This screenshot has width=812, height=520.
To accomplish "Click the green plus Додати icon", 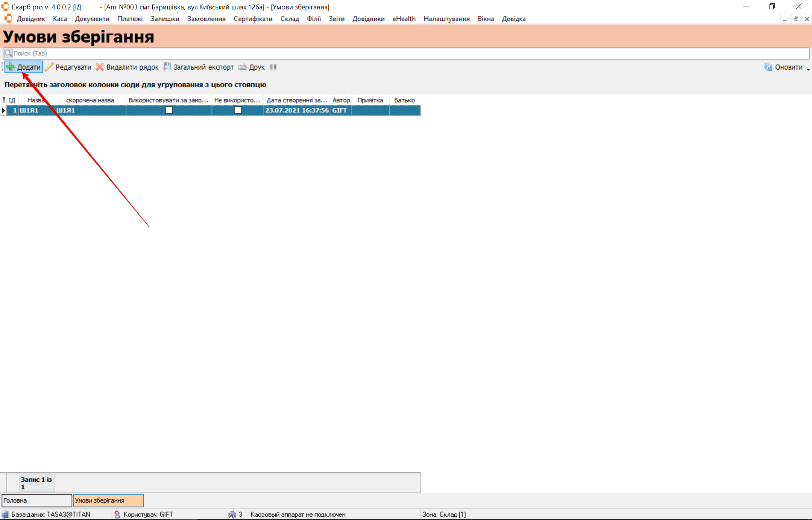I will [11, 67].
